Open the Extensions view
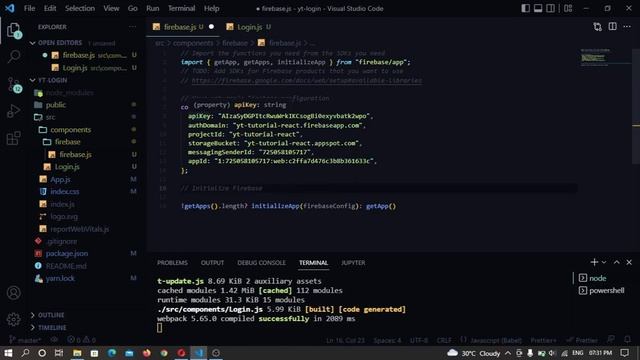This screenshot has width=640, height=360. pyautogui.click(x=13, y=138)
